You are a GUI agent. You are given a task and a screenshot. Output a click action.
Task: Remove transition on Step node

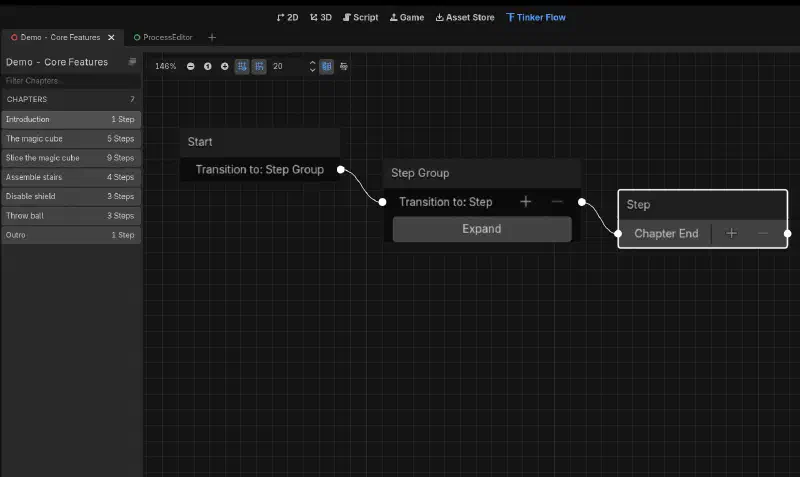click(763, 233)
